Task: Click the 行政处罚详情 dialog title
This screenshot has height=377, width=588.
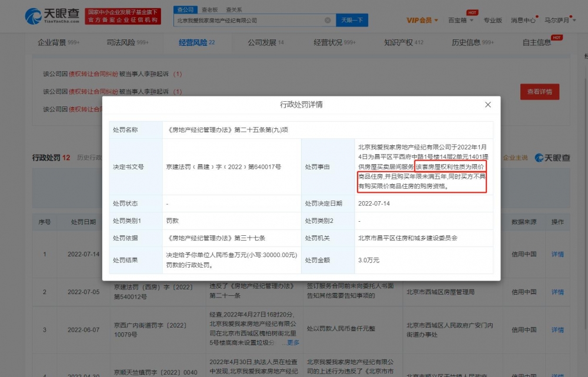Action: pos(301,105)
